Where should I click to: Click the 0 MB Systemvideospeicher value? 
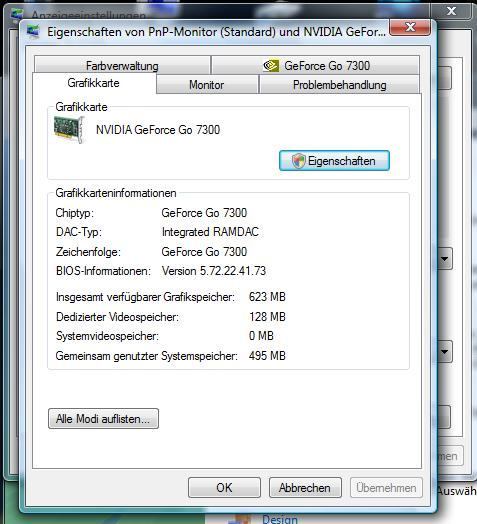point(261,336)
